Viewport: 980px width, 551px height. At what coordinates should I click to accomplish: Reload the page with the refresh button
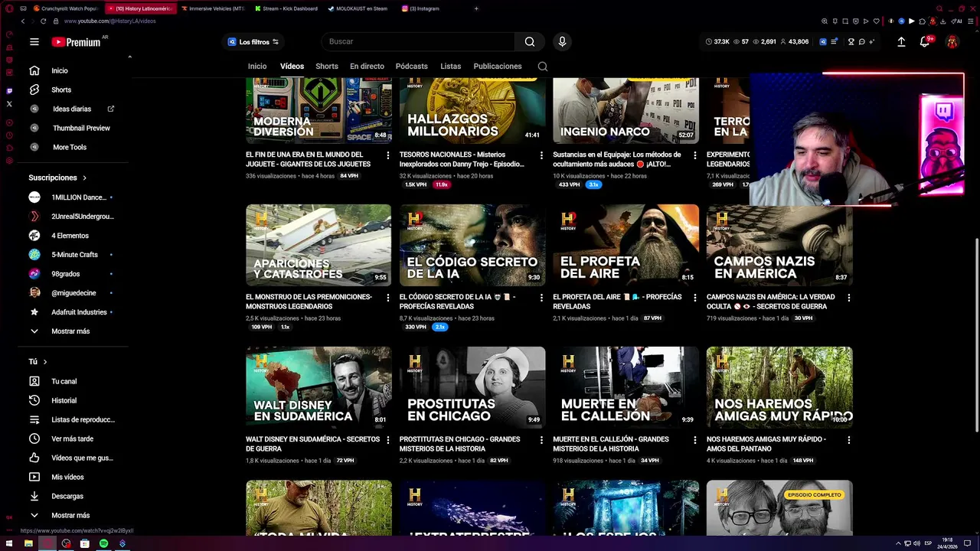click(x=43, y=21)
